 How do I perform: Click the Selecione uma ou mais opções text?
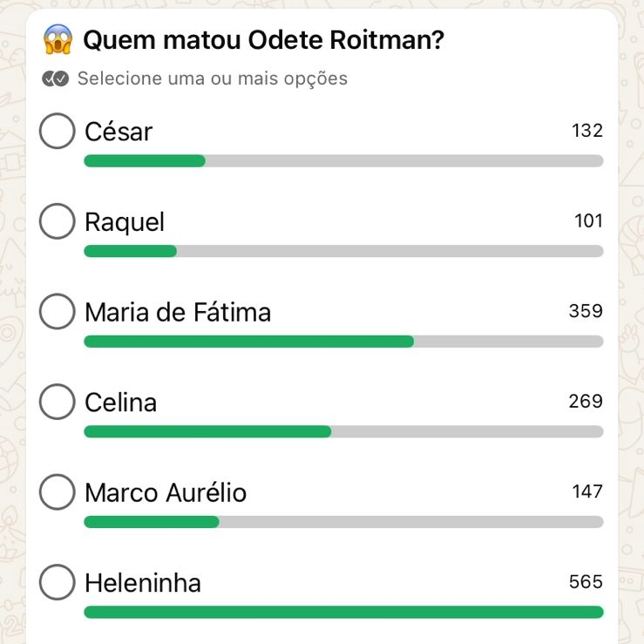[213, 78]
